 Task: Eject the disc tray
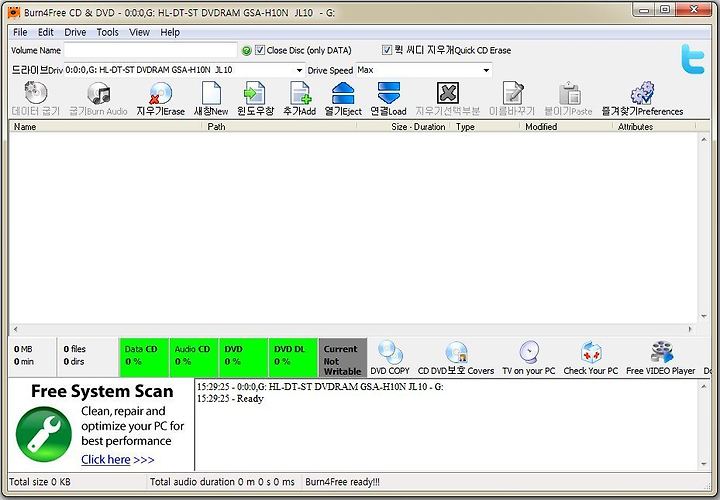tap(343, 93)
